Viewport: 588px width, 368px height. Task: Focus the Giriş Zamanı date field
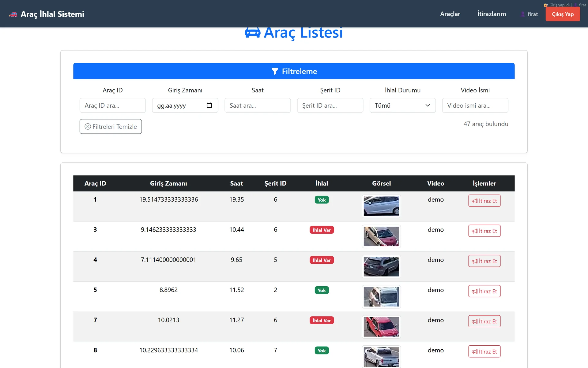(185, 105)
